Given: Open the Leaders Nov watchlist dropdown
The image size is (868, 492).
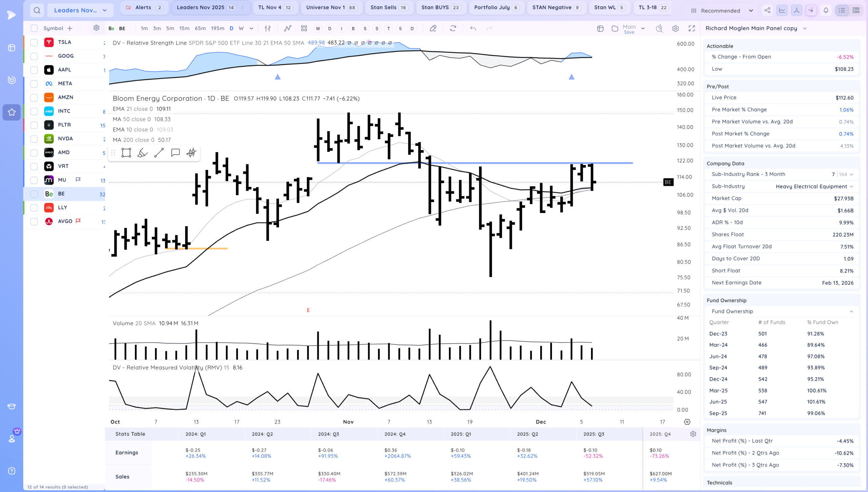Looking at the screenshot, I should pyautogui.click(x=80, y=10).
